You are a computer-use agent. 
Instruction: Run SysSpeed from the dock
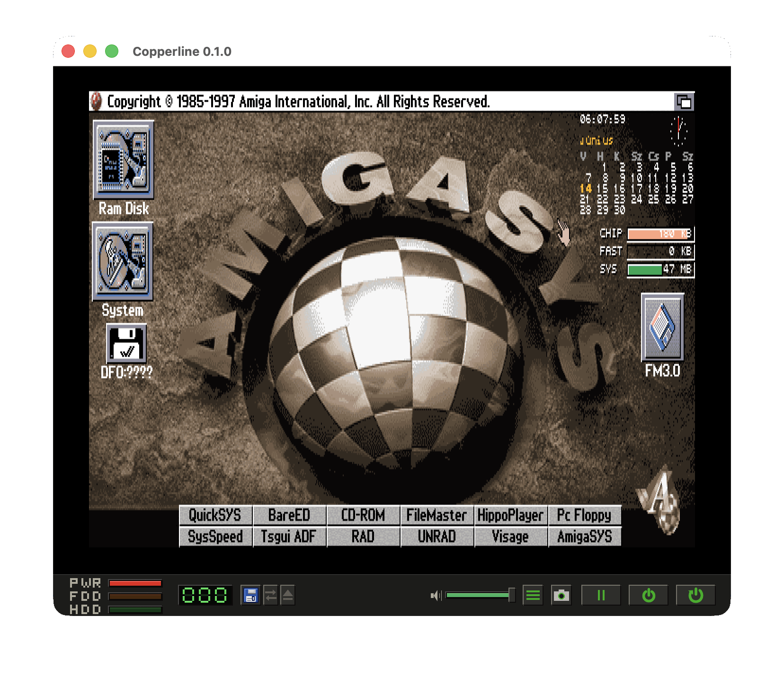[x=215, y=536]
